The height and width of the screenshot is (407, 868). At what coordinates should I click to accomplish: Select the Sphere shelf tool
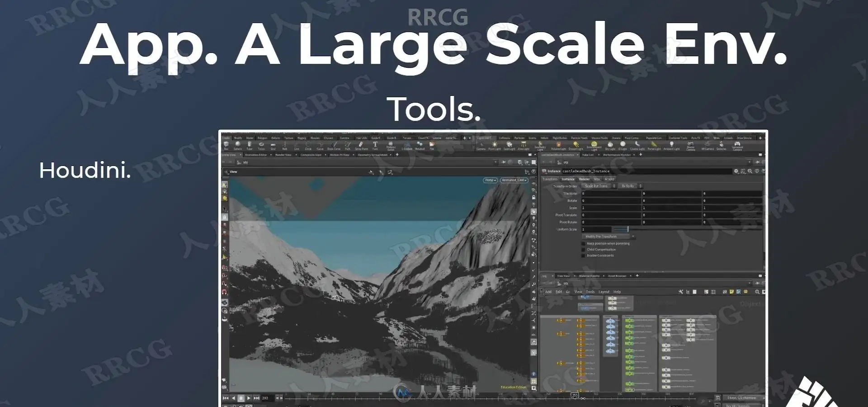[238, 146]
